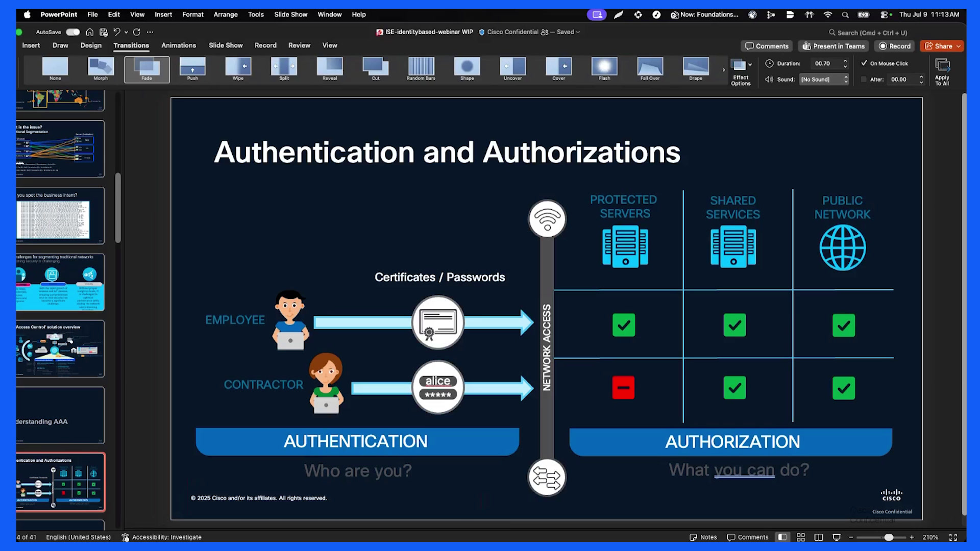Uncheck the On Mouse Click checkbox
Screen dimensions: 980x551
click(864, 63)
